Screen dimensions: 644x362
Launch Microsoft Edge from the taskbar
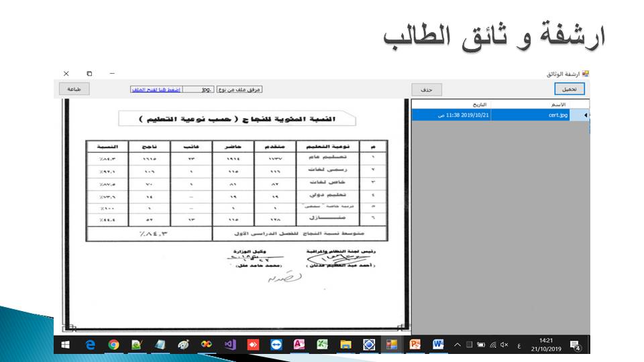[x=90, y=345]
